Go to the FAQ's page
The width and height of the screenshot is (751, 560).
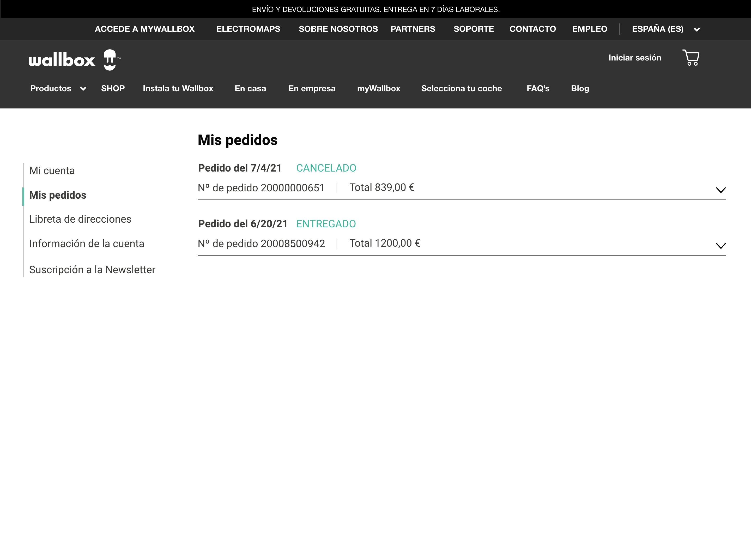[538, 88]
